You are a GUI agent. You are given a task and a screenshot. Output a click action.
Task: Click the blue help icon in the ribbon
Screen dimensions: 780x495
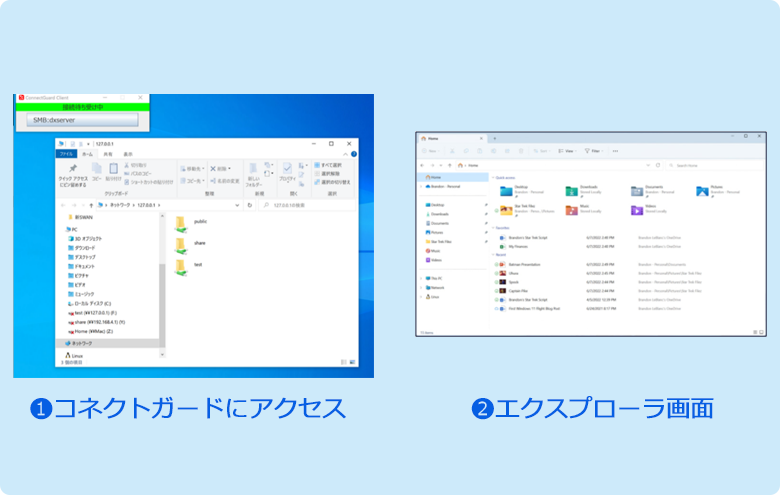pyautogui.click(x=354, y=154)
